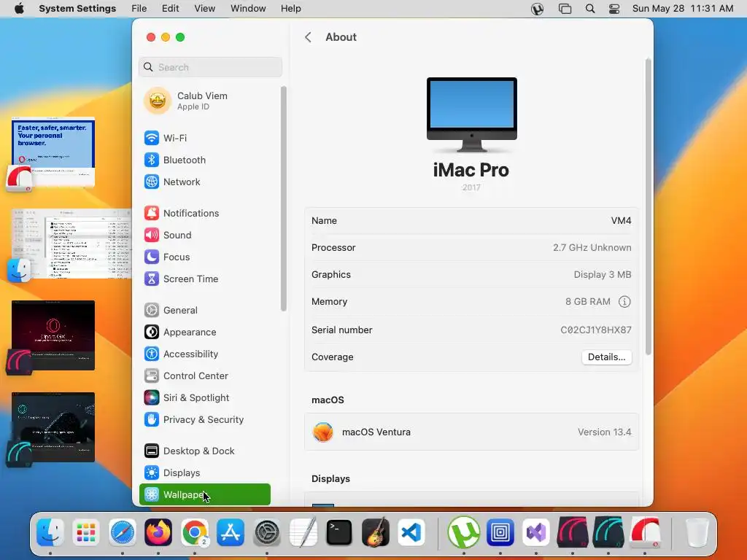Open Visual Studio from the Dock
Screen dimensions: 747x560
536,532
